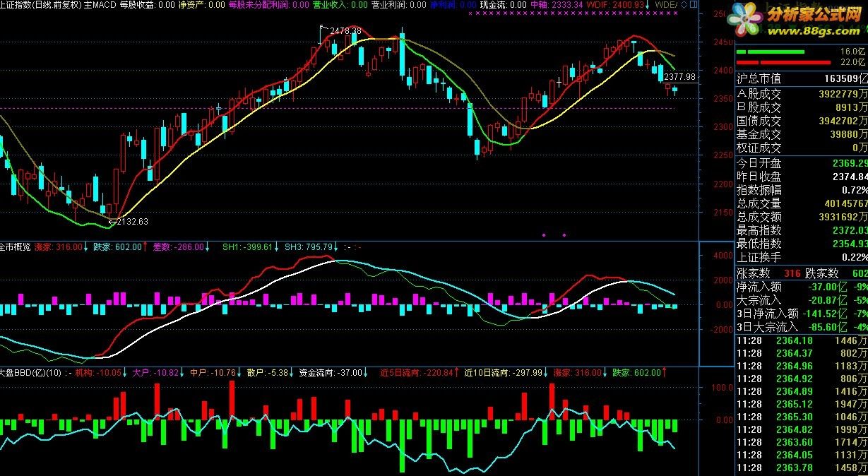868x476 pixels.
Task: Select the 国债成交 row
Action: click(802, 121)
